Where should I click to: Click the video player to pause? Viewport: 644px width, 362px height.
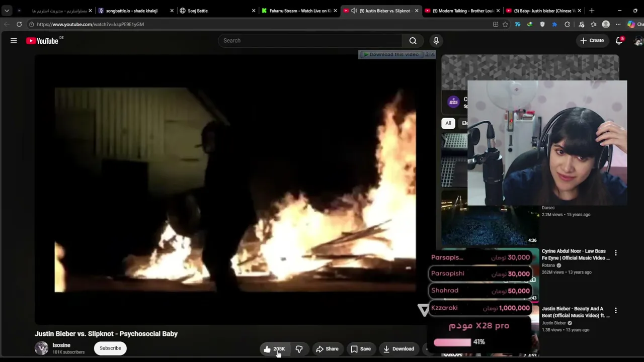tap(235, 190)
